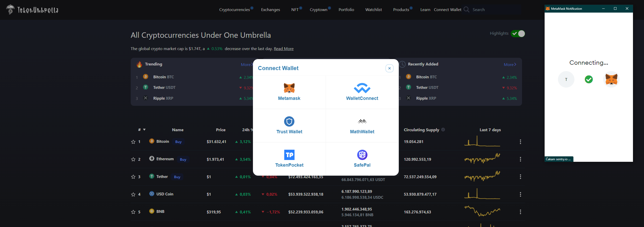Click the T site avatar in the MetaMask window

[566, 79]
